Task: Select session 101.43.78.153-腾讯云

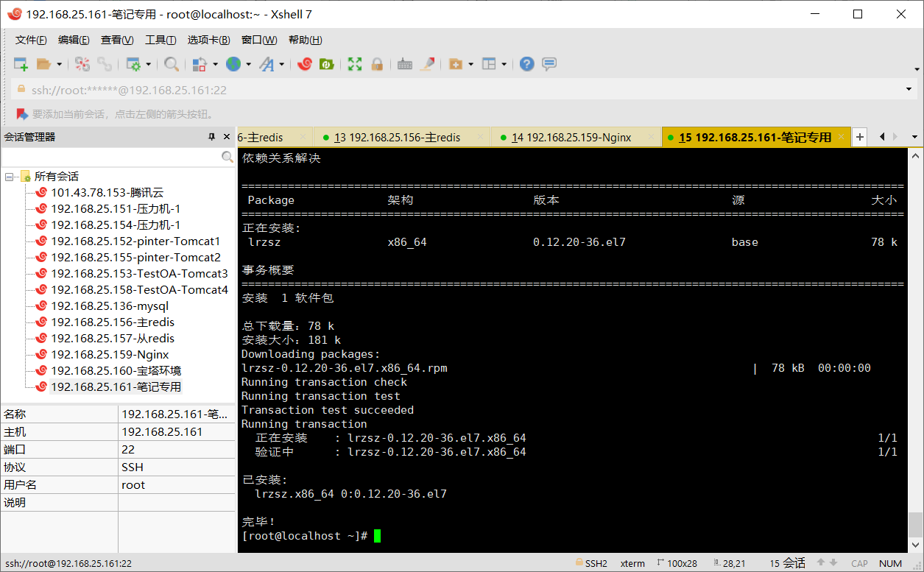Action: click(x=107, y=193)
